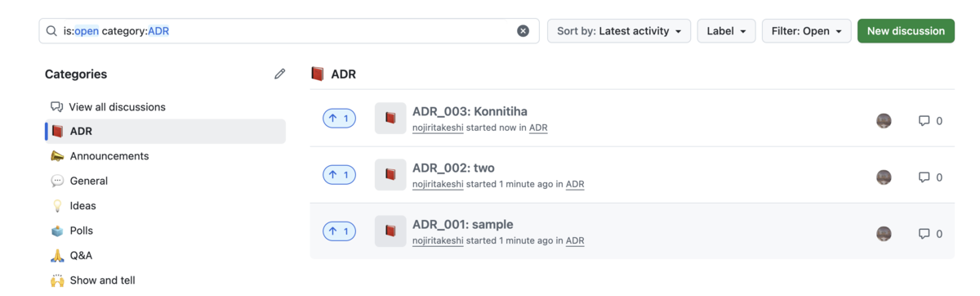This screenshot has height=296, width=980.
Task: Click the pencil icon to edit categories
Action: click(x=280, y=74)
